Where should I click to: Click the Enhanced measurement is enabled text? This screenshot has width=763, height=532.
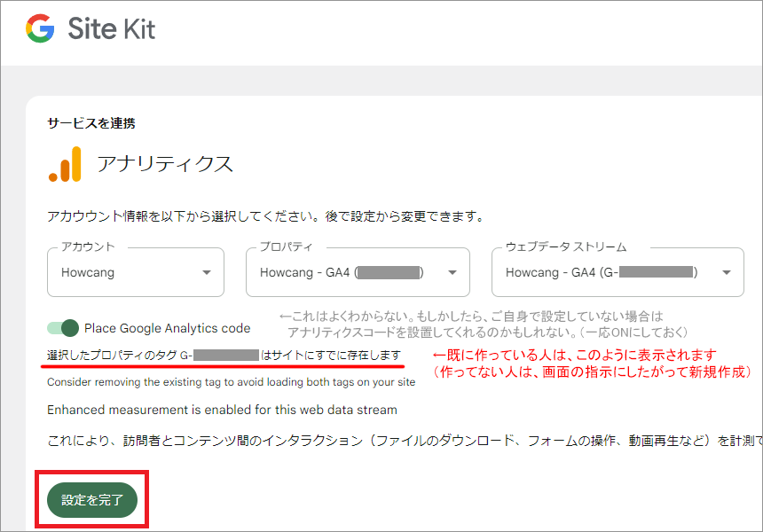[x=222, y=410]
